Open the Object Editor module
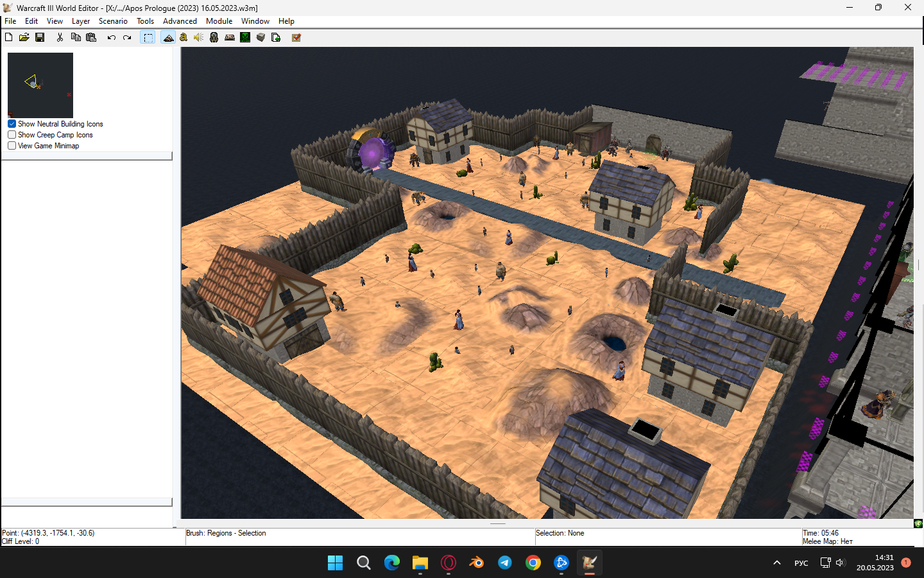Image resolution: width=924 pixels, height=578 pixels. click(x=214, y=37)
